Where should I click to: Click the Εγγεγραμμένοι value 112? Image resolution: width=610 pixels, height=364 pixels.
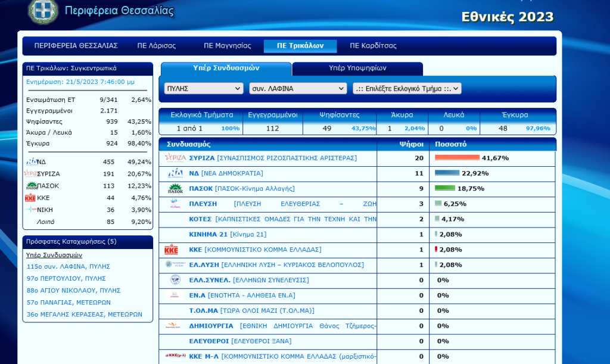[x=272, y=128]
